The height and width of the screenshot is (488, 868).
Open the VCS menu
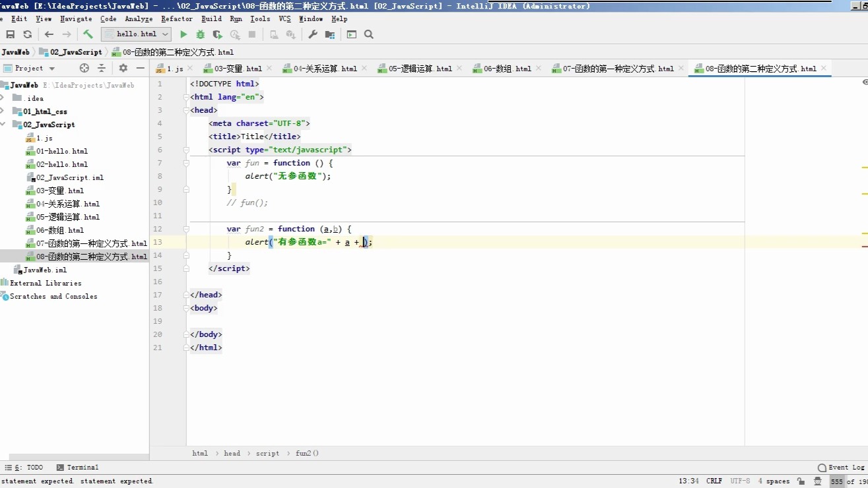pyautogui.click(x=284, y=19)
